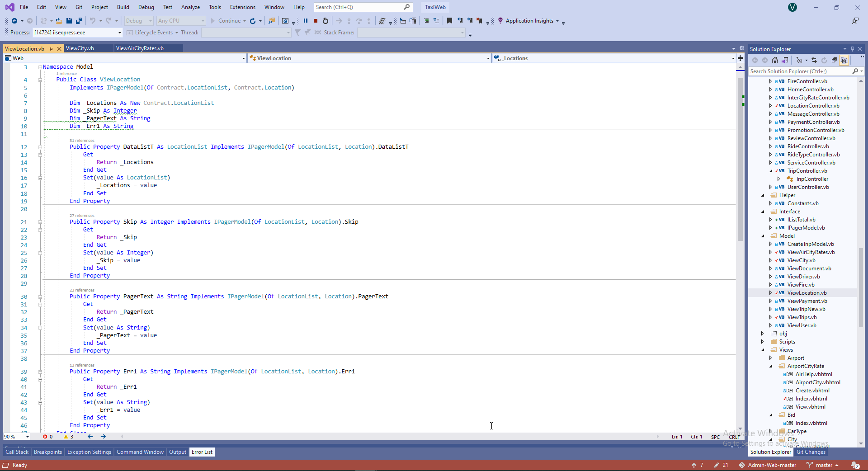Click the 27 references CodeLens link
This screenshot has width=868, height=471.
point(82,216)
